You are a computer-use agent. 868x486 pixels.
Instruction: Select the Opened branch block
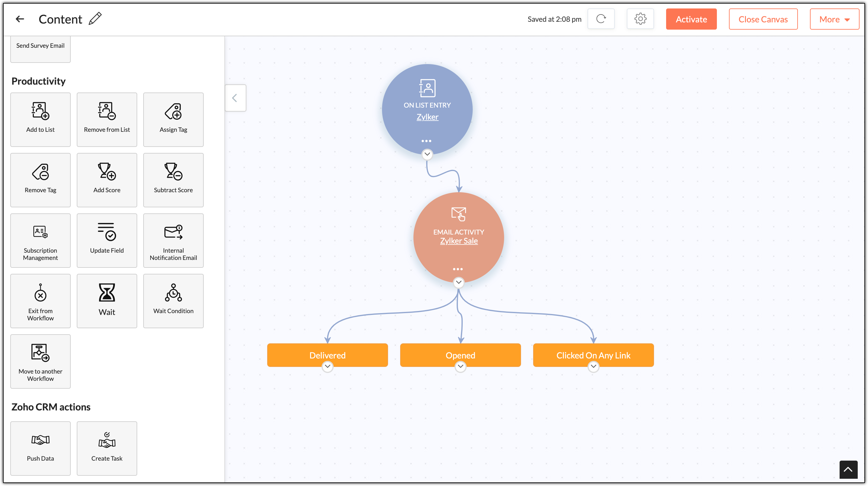pos(460,355)
